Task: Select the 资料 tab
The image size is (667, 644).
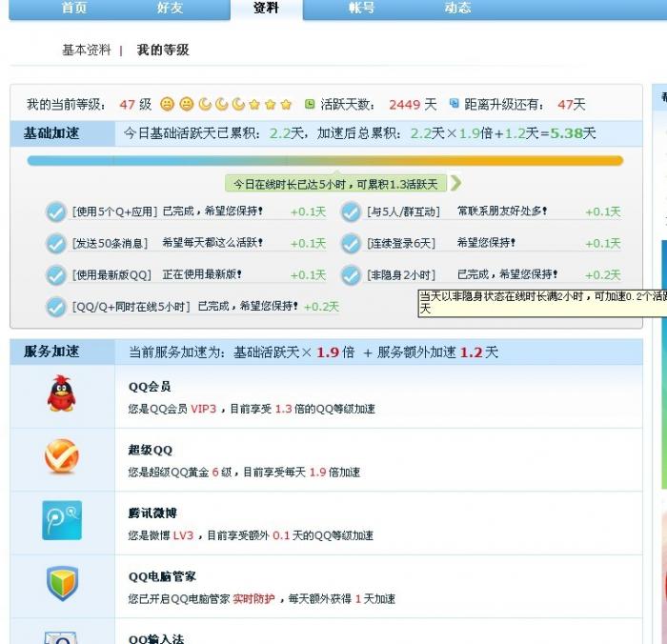Action: (x=266, y=8)
